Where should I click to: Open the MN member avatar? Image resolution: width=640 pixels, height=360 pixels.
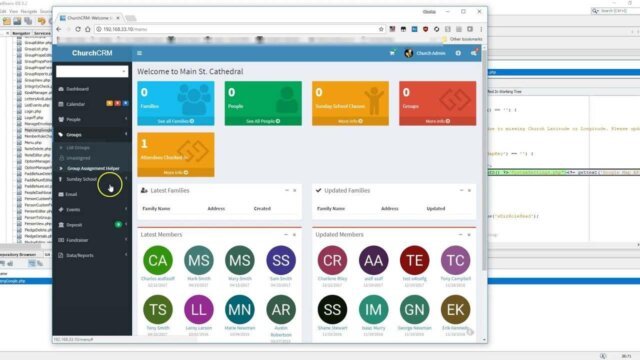point(240,309)
